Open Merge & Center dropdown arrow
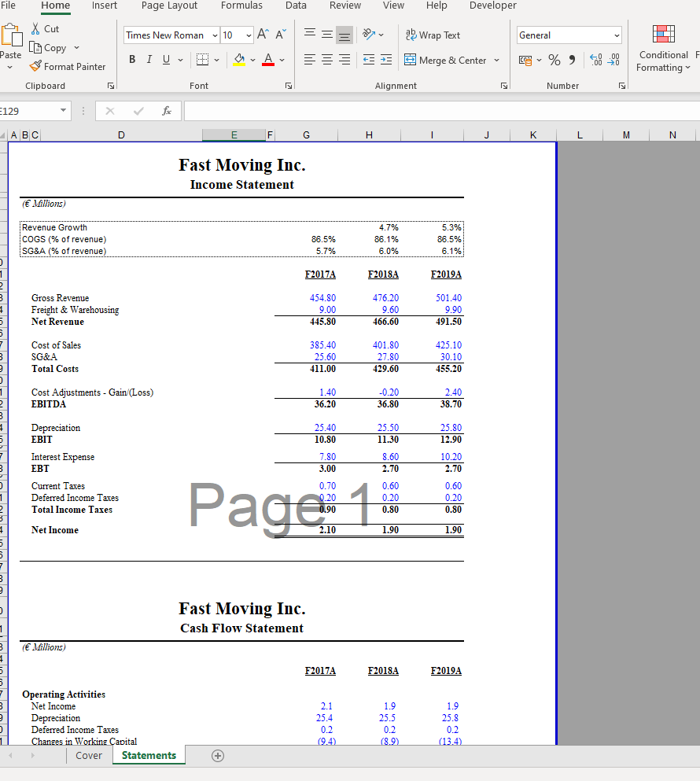The image size is (700, 781). 497,61
